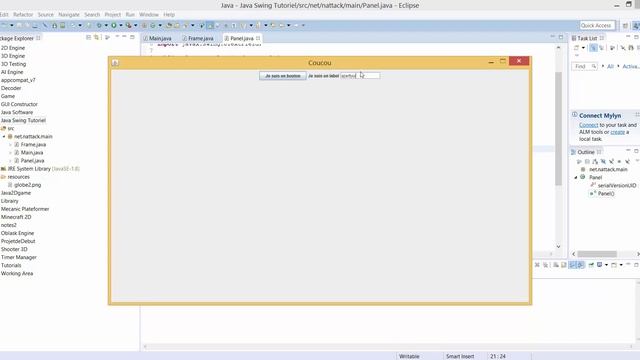Screen dimensions: 640x360
Task: Click editor scrollbar down arrow
Action: click(x=558, y=246)
